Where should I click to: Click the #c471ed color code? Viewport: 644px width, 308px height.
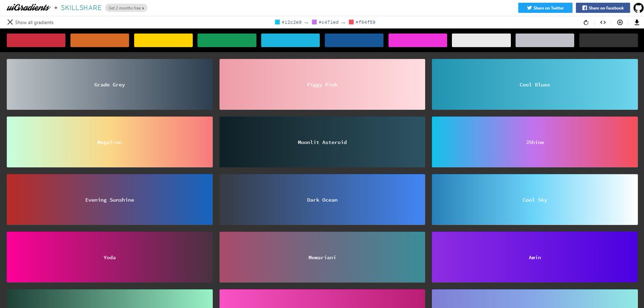329,23
